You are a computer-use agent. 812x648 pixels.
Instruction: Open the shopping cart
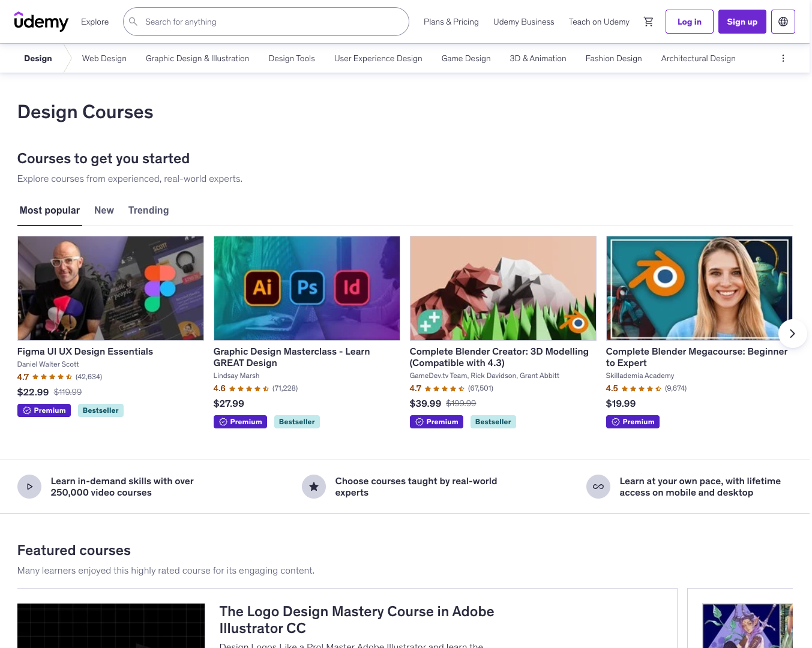click(648, 22)
